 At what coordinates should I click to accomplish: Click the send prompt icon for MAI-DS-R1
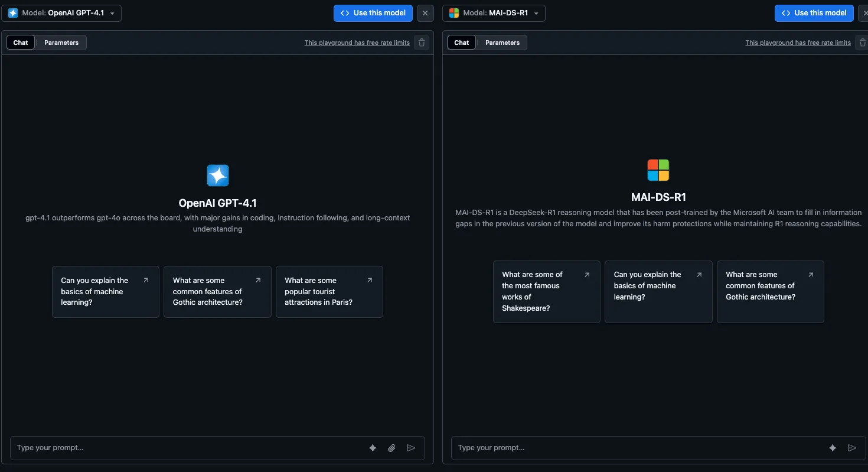tap(853, 448)
